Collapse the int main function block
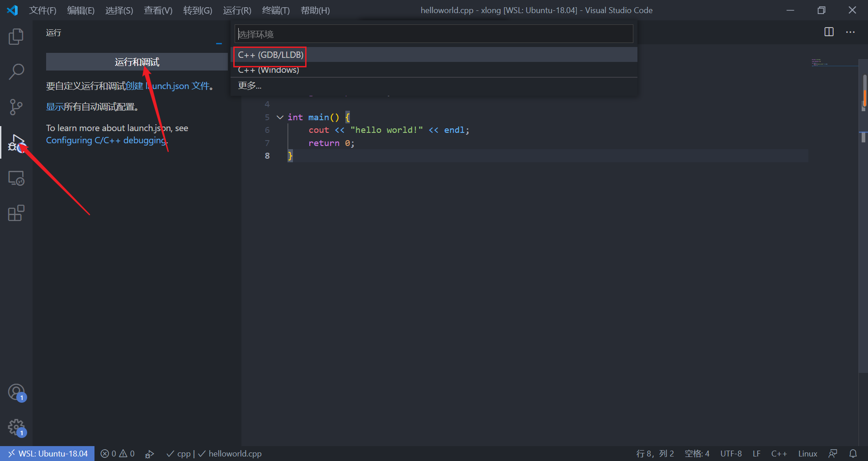 click(x=279, y=117)
